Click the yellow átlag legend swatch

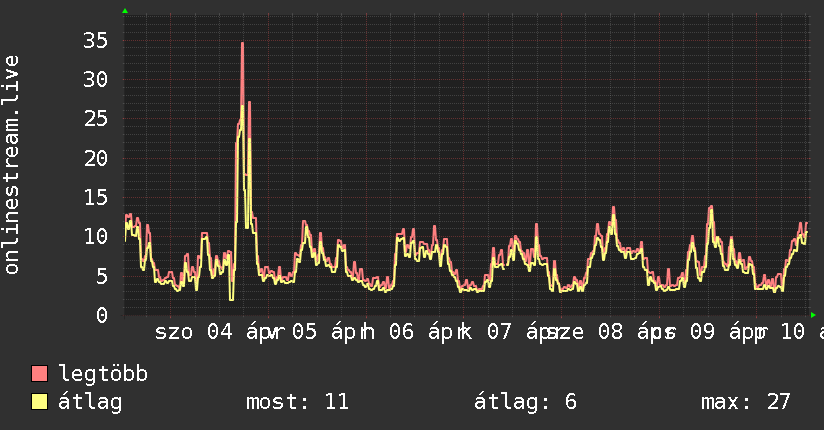click(39, 402)
